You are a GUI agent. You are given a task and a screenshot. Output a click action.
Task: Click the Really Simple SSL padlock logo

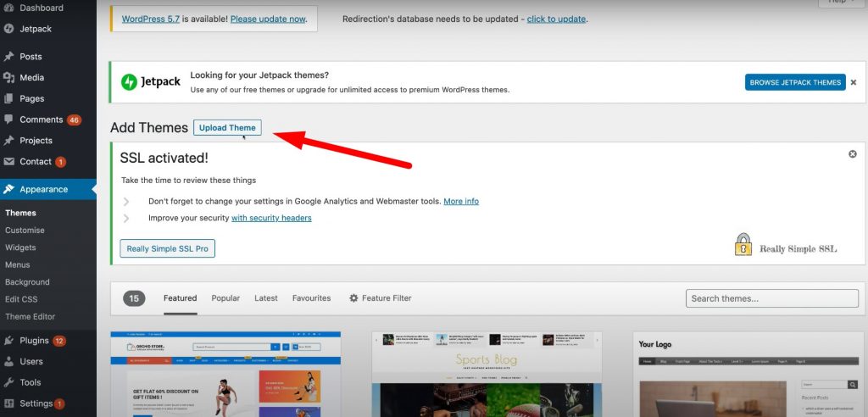[743, 244]
